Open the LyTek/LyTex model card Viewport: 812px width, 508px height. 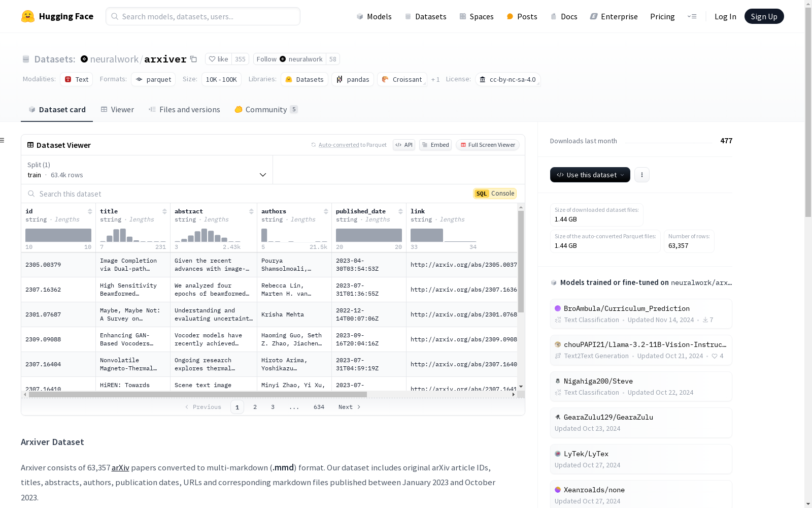641,459
